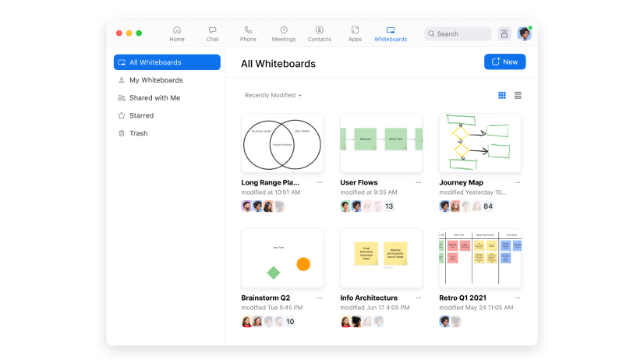The width and height of the screenshot is (644, 363).
Task: Click the yellow window minimize button
Action: (129, 33)
